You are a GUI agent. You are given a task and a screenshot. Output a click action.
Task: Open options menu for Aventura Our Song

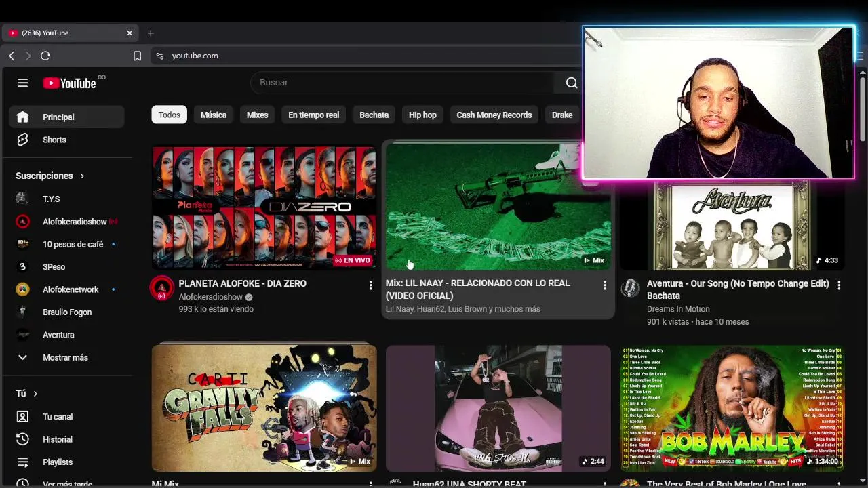pos(839,285)
